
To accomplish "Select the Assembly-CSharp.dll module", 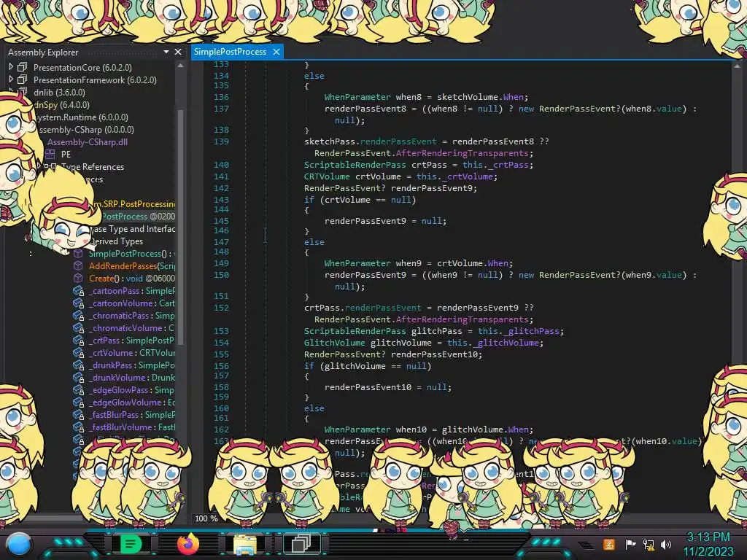I will coord(88,141).
